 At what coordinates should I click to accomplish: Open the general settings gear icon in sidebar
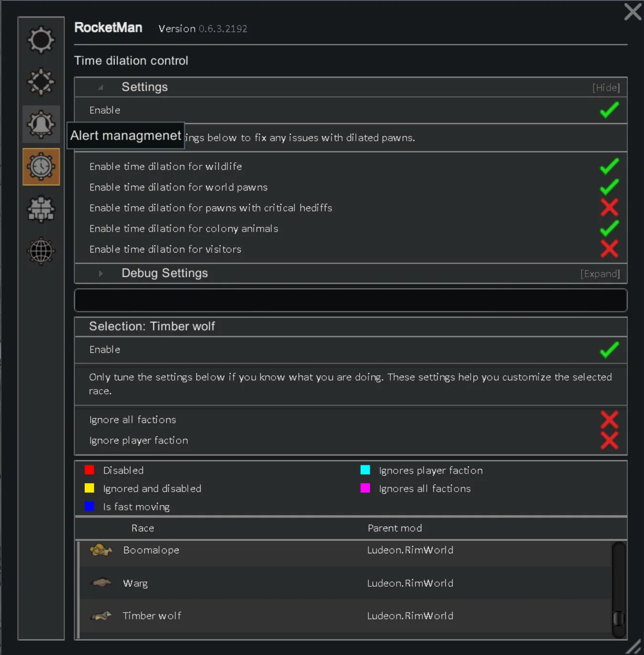(x=41, y=40)
